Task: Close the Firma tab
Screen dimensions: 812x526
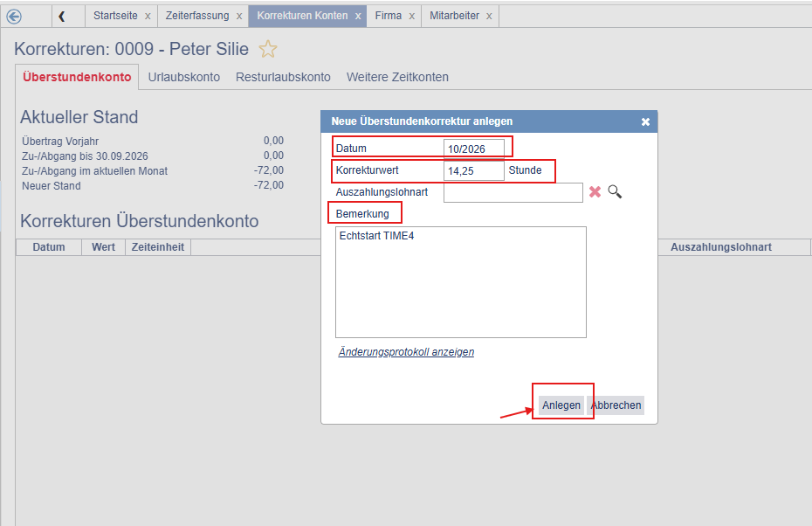Action: pos(412,16)
